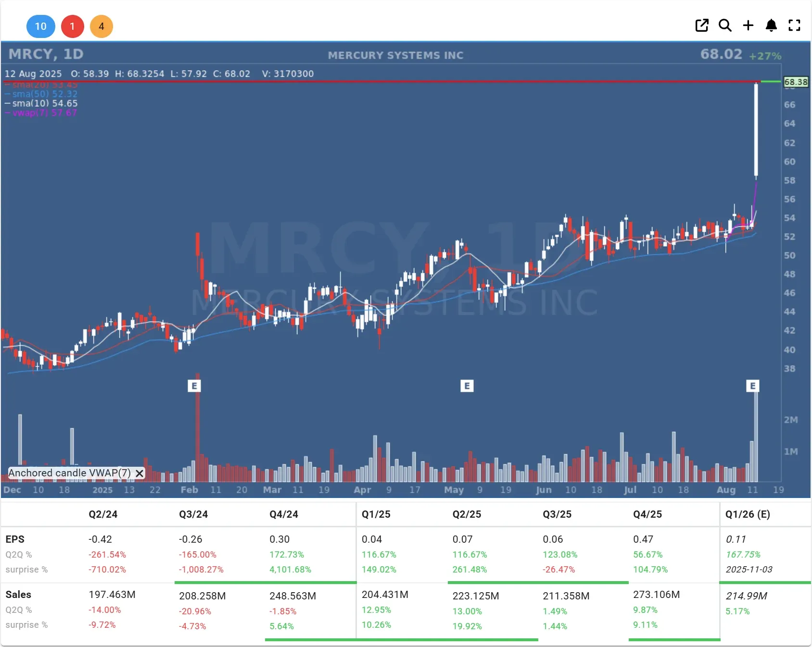Click EPS value 0.30

pos(279,539)
